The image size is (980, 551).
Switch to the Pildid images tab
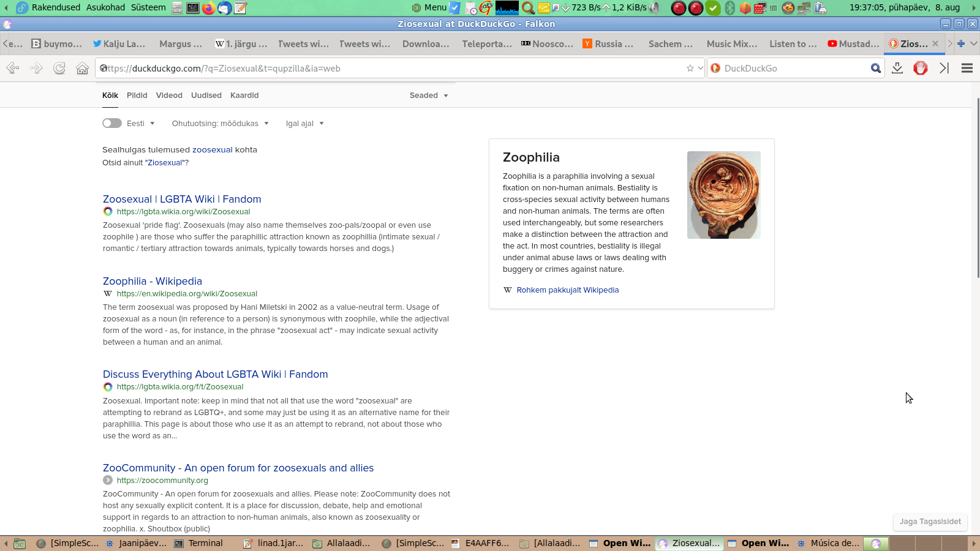(x=137, y=95)
